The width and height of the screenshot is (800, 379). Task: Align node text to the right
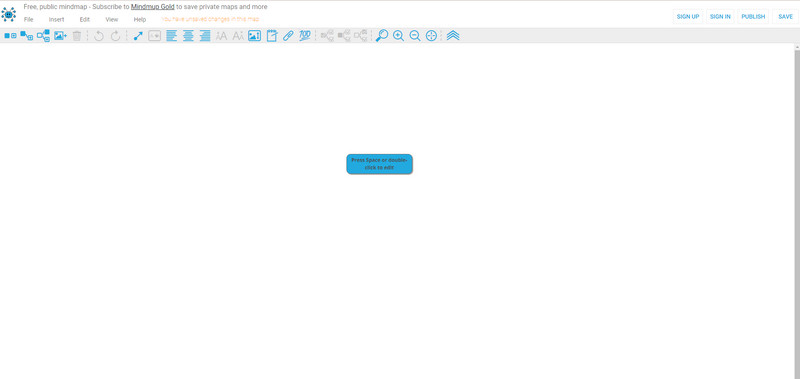click(205, 36)
